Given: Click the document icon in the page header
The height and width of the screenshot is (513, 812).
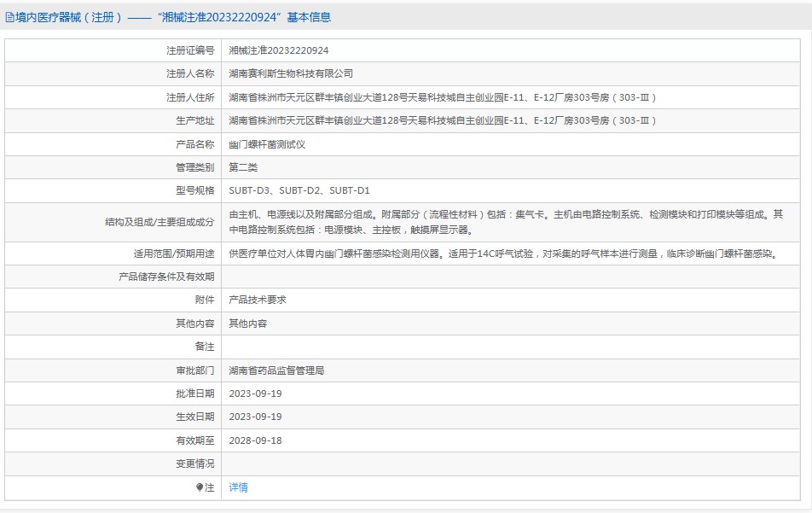Looking at the screenshot, I should pyautogui.click(x=9, y=18).
